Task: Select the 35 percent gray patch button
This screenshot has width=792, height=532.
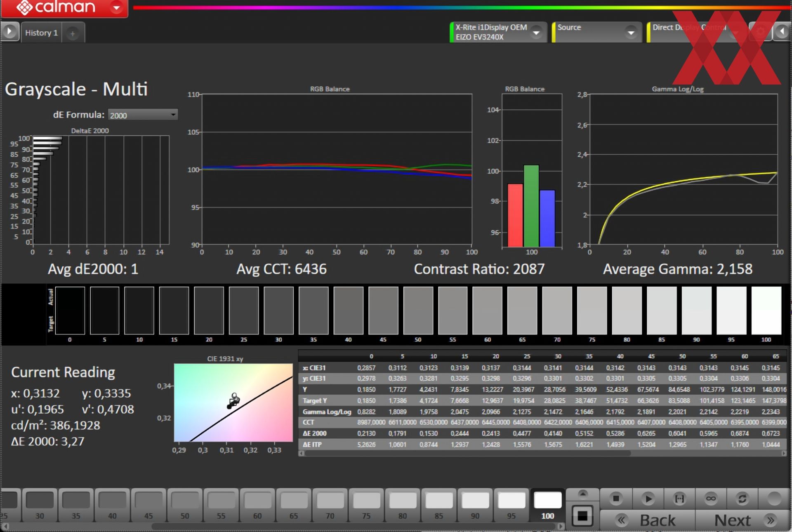Action: coord(76,506)
